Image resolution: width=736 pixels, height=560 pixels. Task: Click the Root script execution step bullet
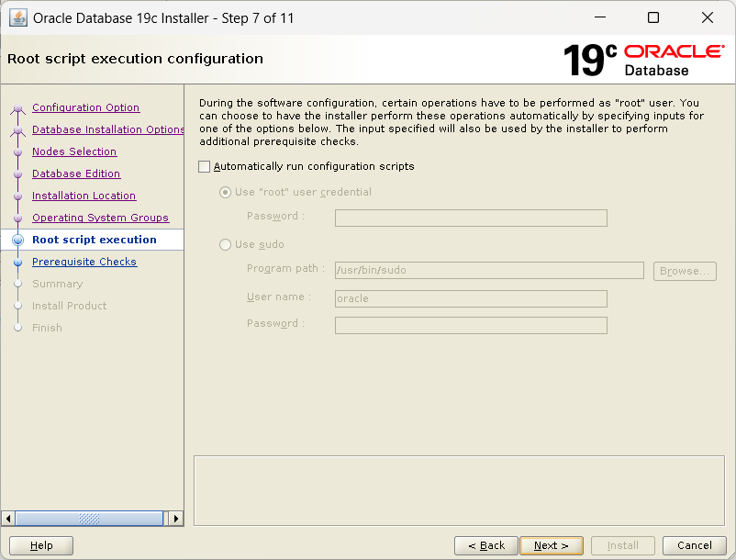coord(17,240)
